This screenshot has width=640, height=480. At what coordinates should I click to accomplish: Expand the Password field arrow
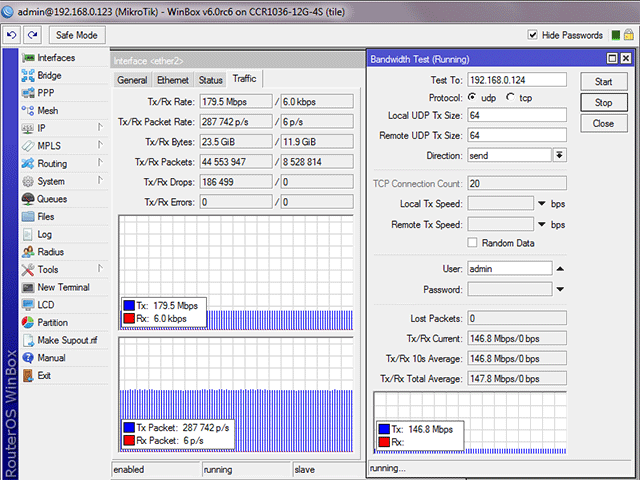pyautogui.click(x=560, y=289)
